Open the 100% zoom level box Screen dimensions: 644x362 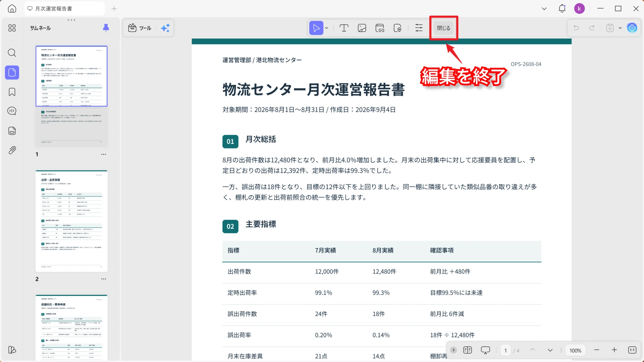[575, 350]
